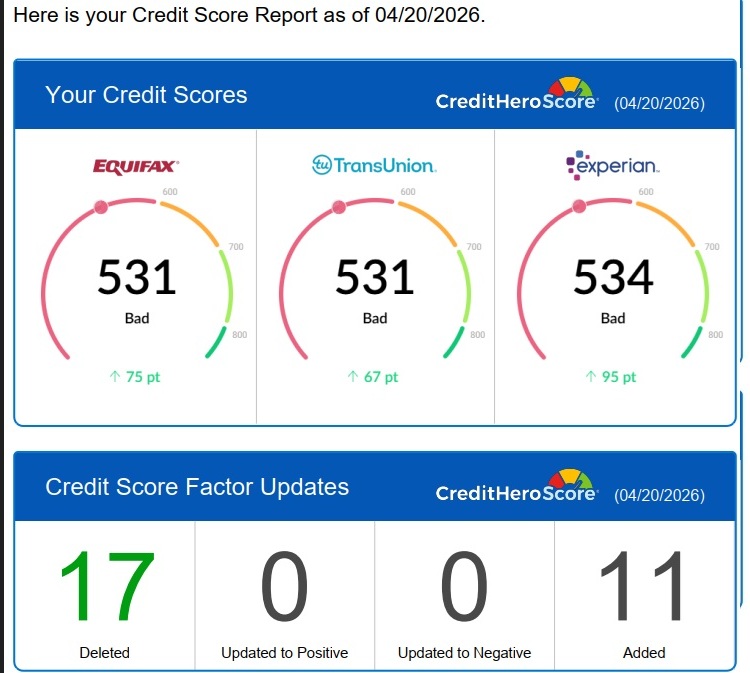750x673 pixels.
Task: Select the Experian score 534
Action: coord(613,276)
